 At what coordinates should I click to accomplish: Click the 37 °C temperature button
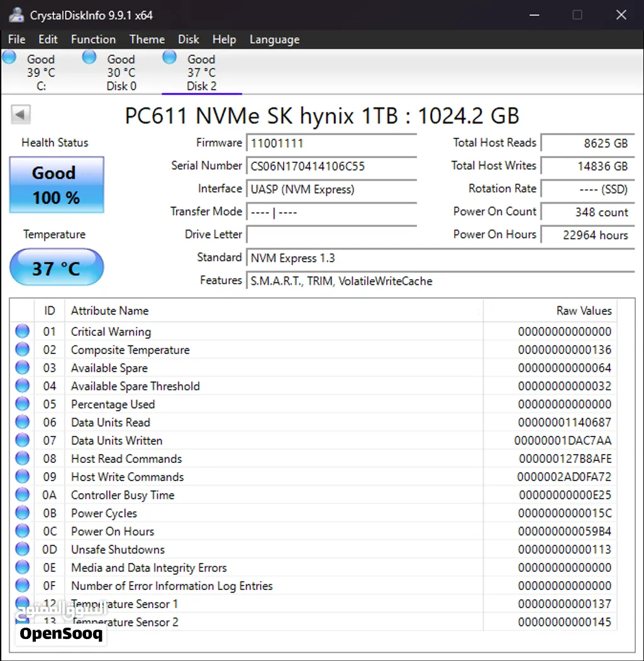coord(57,267)
